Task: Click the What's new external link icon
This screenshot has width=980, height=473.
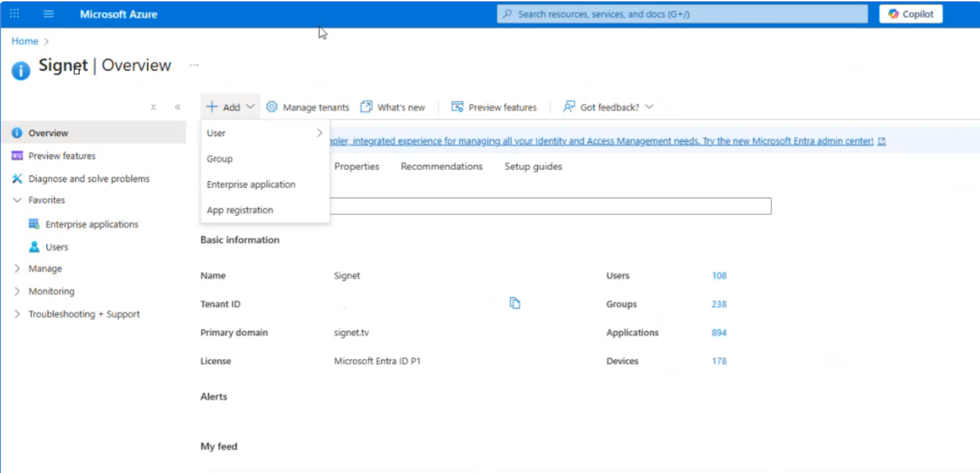Action: click(x=366, y=107)
